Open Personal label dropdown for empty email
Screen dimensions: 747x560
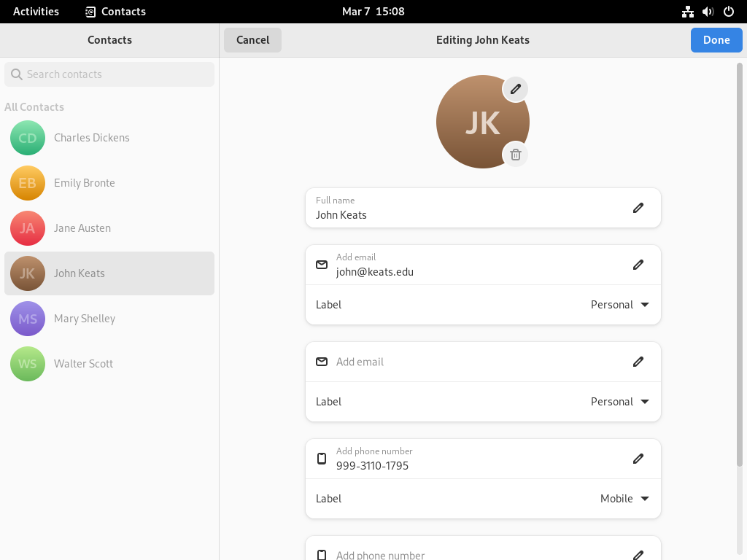620,402
